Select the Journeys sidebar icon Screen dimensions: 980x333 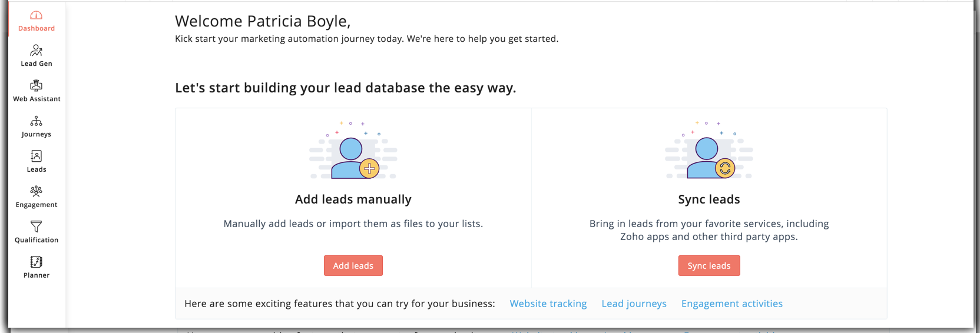(x=36, y=121)
